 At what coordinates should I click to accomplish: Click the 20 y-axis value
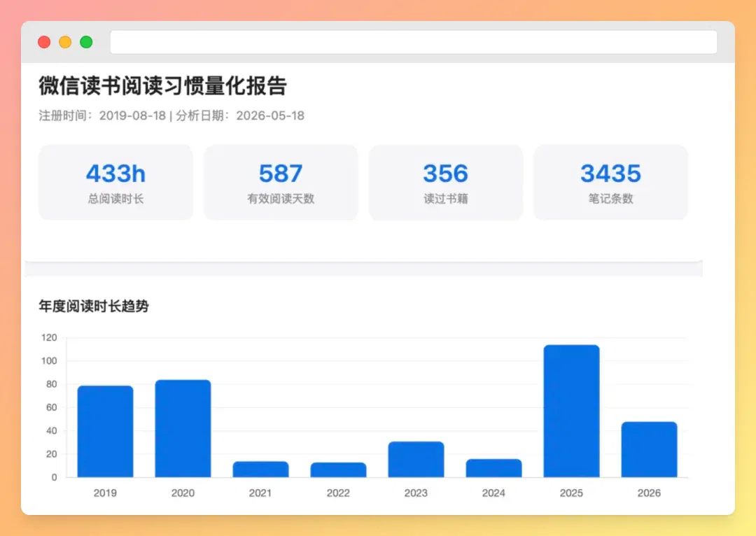pos(52,454)
